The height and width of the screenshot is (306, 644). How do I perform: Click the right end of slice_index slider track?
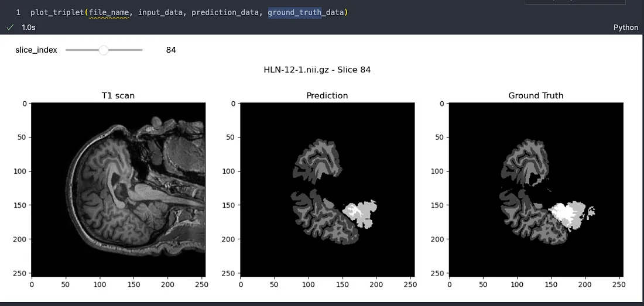coord(141,50)
